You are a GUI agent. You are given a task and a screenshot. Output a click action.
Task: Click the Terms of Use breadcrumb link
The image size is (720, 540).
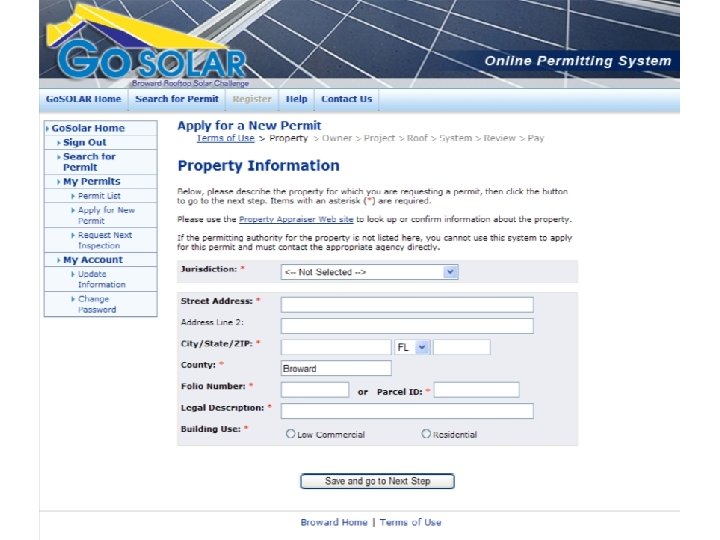225,138
